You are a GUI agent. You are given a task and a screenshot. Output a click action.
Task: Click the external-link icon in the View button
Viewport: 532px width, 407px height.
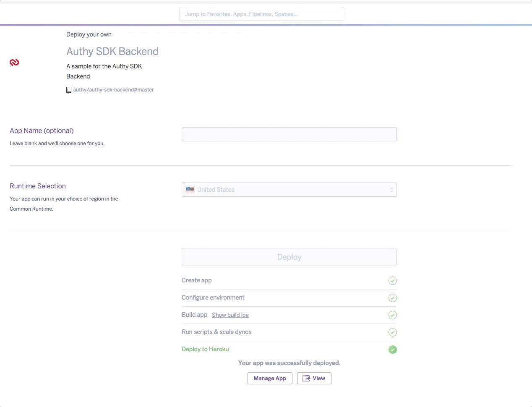306,378
